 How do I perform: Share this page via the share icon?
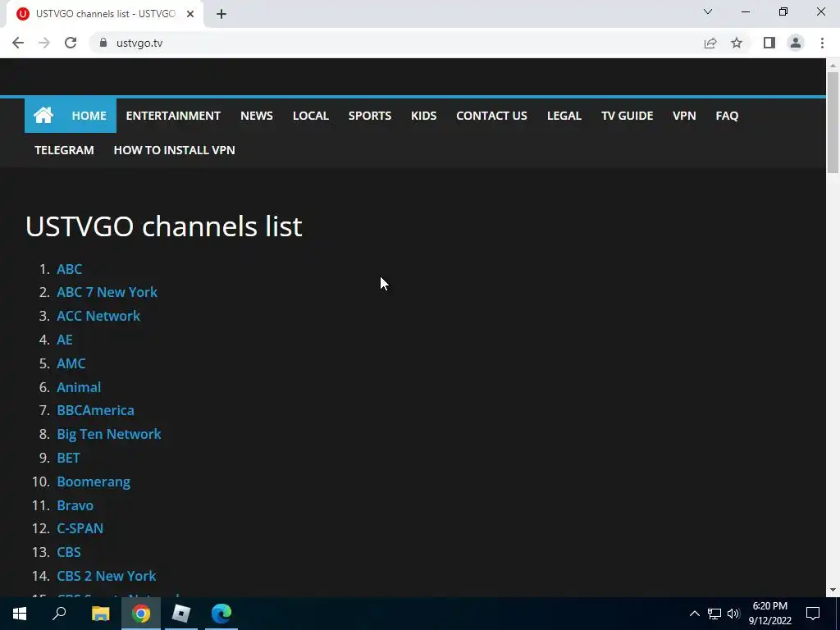tap(710, 43)
